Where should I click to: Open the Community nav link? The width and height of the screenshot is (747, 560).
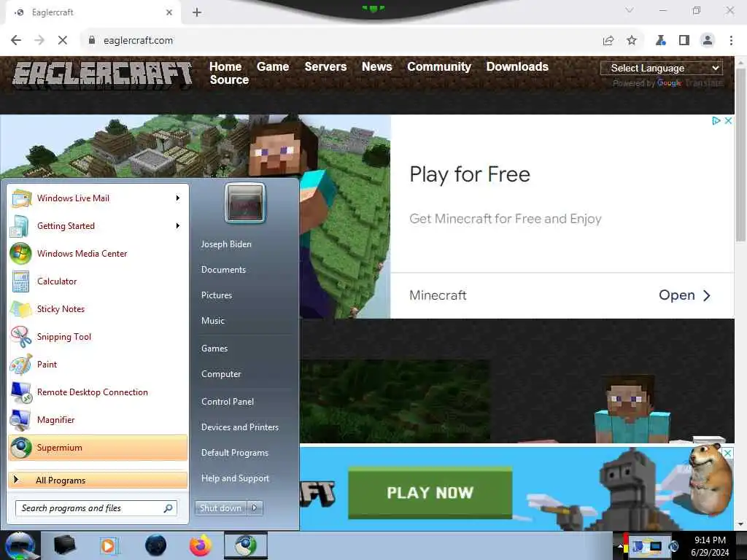pos(439,66)
